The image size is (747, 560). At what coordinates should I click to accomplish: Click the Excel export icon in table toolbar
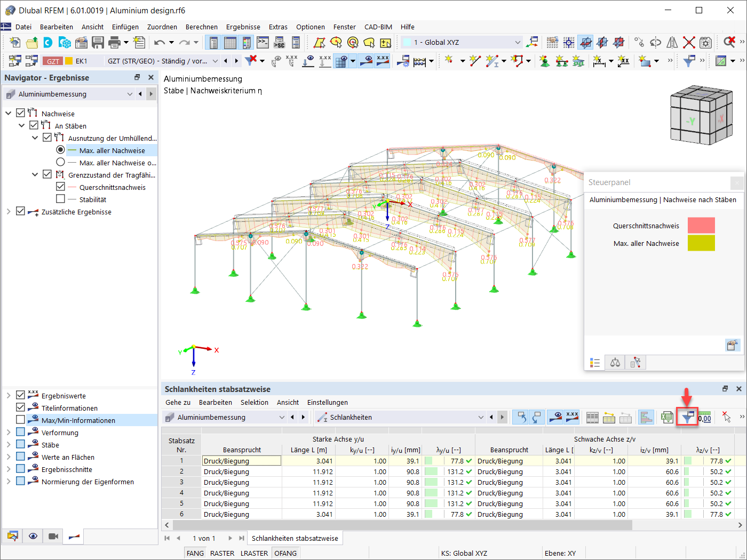[x=667, y=418]
